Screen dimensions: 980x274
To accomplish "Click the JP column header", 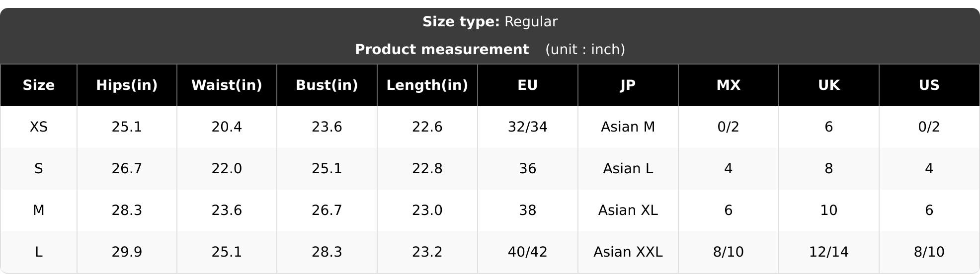I will pyautogui.click(x=628, y=85).
